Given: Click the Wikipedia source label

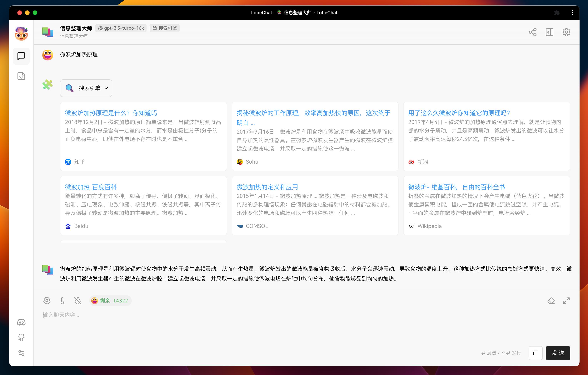Looking at the screenshot, I should (x=430, y=226).
